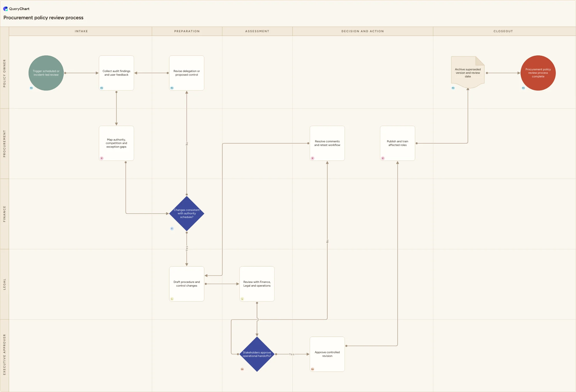The height and width of the screenshot is (392, 576).
Task: Click the 'Resolve comments and retest workflow' node
Action: 327,143
